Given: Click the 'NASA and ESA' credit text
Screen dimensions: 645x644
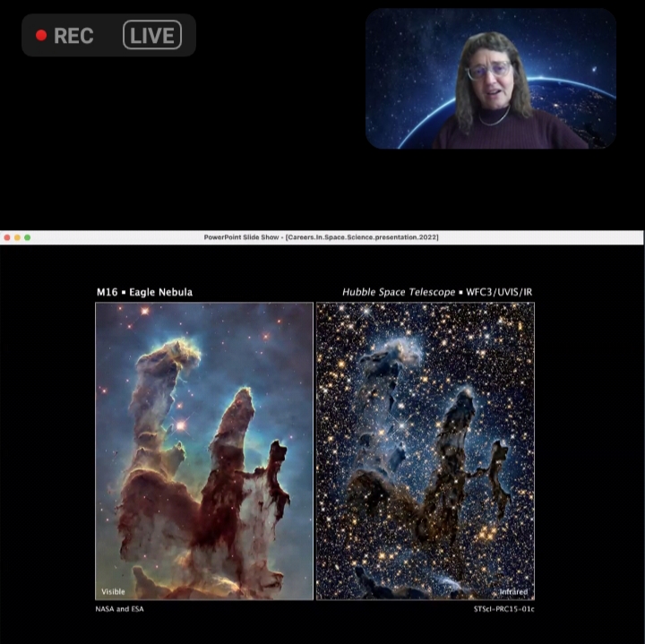Looking at the screenshot, I should (120, 609).
